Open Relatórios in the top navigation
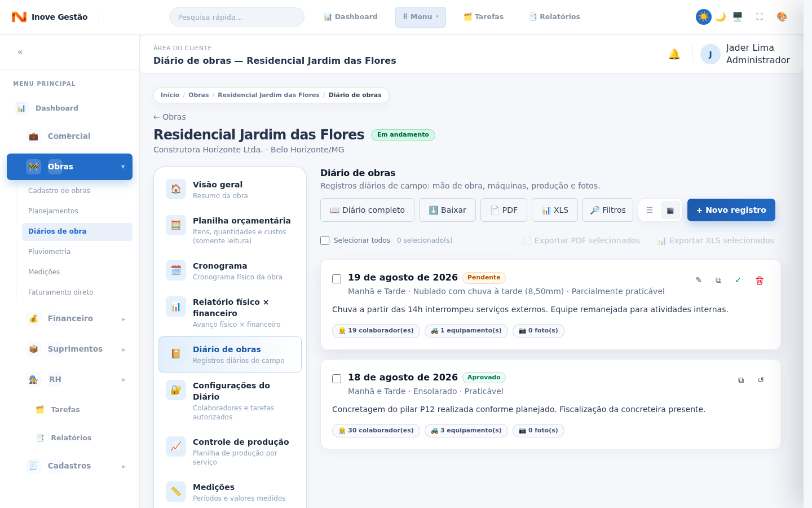Screen dimensions: 812x508 [x=554, y=17]
